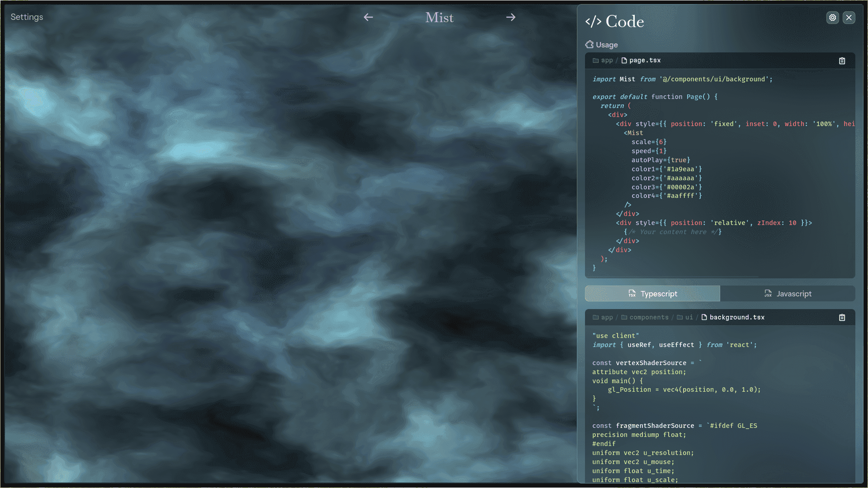
Task: Open the Code panel settings gear icon
Action: pyautogui.click(x=833, y=18)
